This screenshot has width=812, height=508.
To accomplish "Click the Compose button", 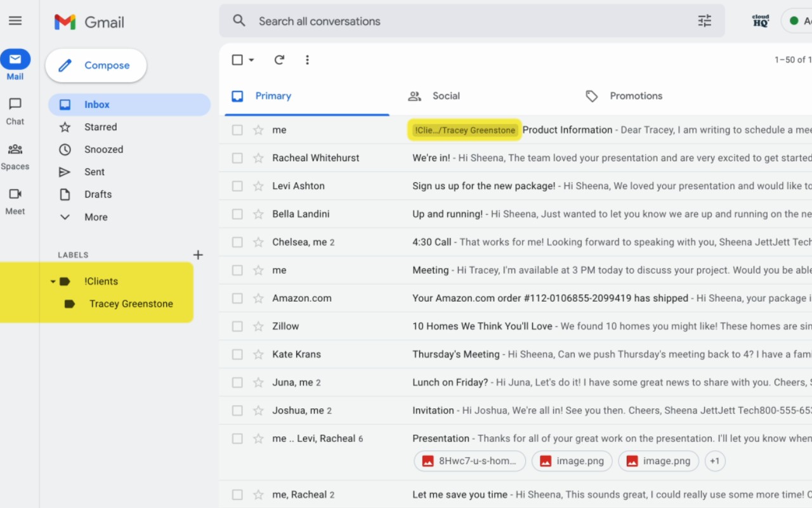I will tap(96, 65).
